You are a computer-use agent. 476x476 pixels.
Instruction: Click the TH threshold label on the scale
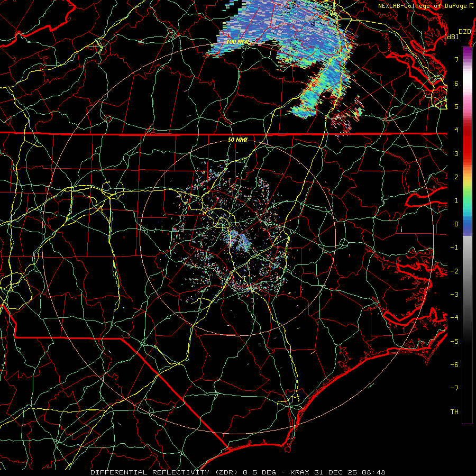coord(454,412)
